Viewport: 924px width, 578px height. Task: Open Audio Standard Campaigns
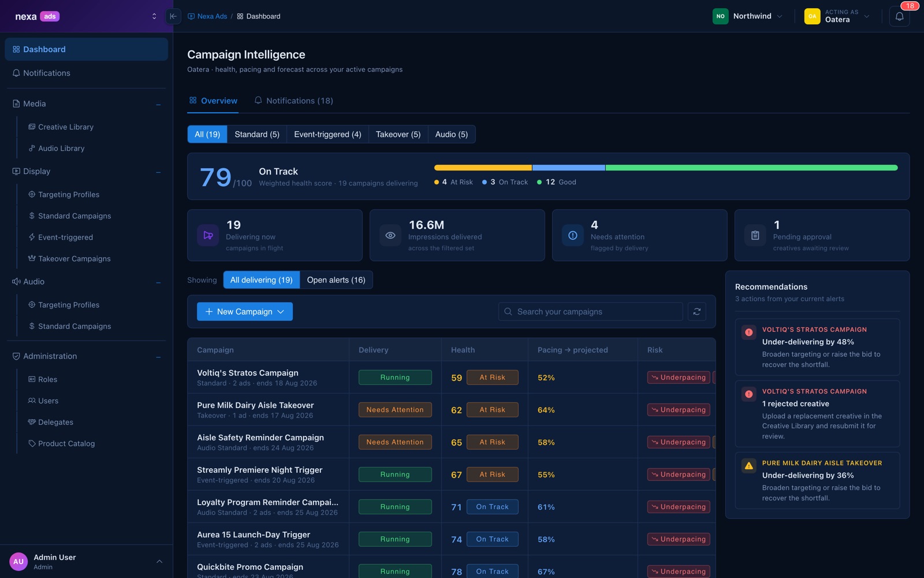[74, 326]
